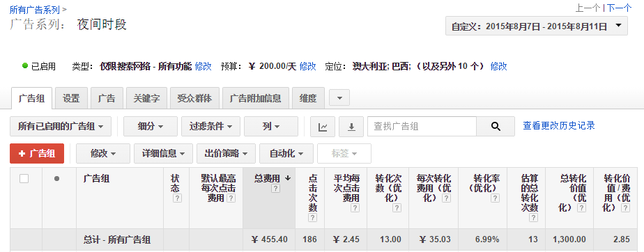
Task: Open the 关键字 tab
Action: pyautogui.click(x=146, y=98)
